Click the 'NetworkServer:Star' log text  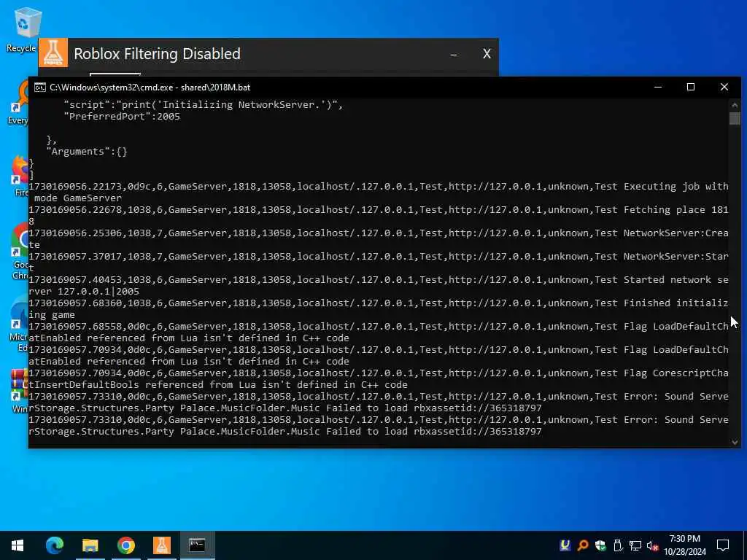(676, 256)
